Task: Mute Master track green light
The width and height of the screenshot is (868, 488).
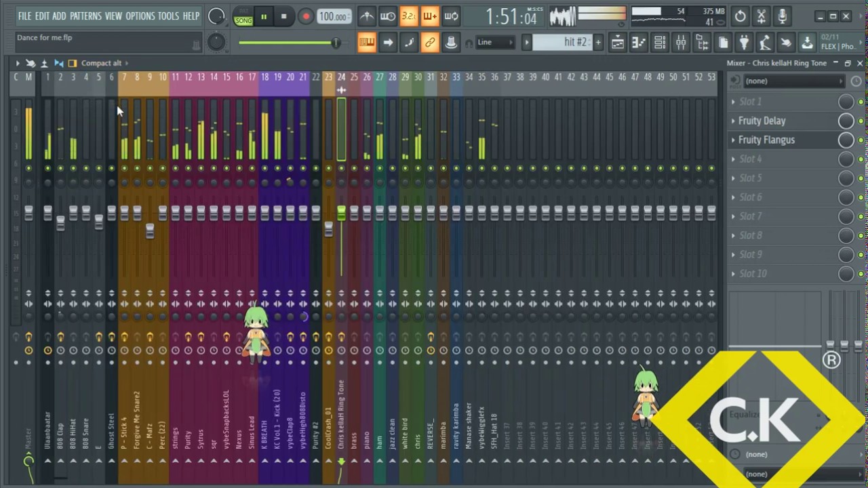Action: pyautogui.click(x=28, y=168)
